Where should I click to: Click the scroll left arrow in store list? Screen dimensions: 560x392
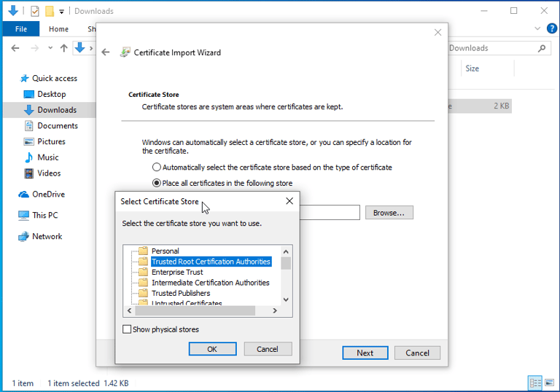pyautogui.click(x=129, y=310)
